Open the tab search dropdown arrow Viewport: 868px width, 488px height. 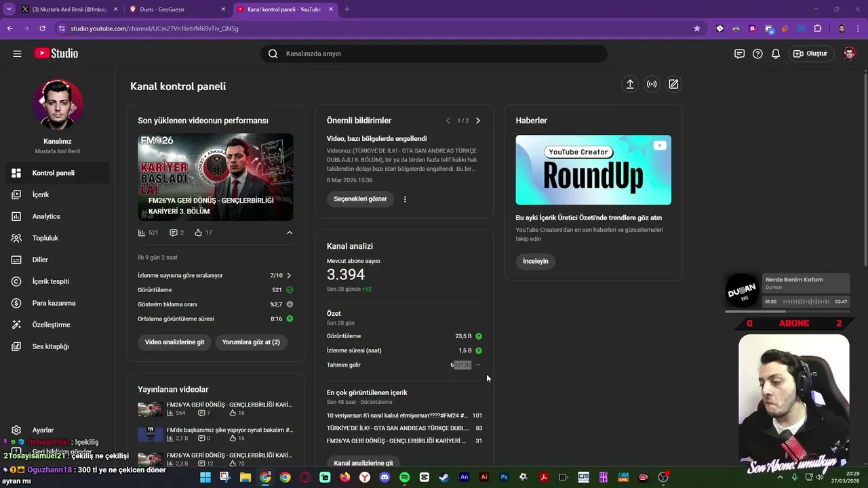point(9,9)
